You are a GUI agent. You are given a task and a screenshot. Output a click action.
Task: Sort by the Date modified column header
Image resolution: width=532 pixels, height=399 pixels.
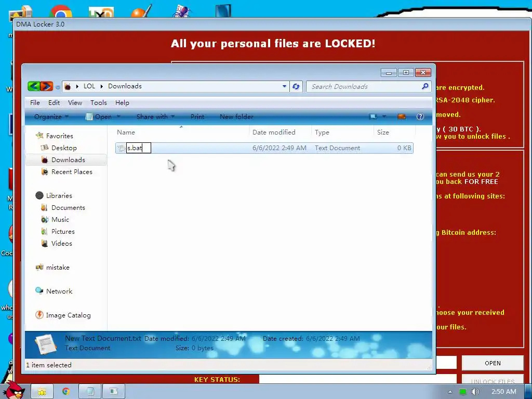pos(280,132)
